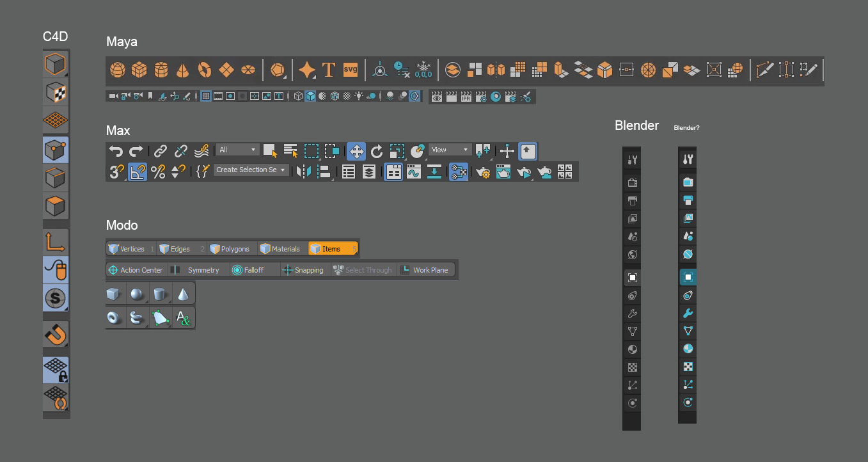Screen dimensions: 868x462
Task: Switch to the Modo Polygons tab
Action: point(230,248)
